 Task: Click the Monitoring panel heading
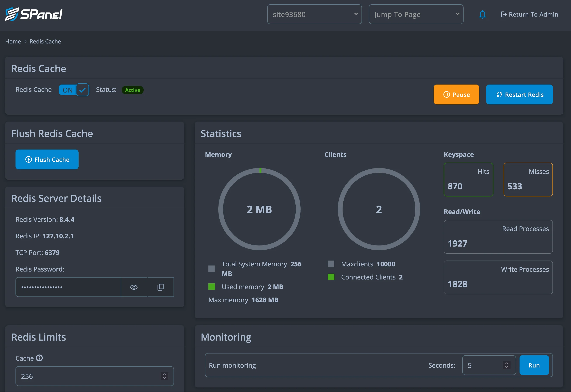pyautogui.click(x=226, y=337)
